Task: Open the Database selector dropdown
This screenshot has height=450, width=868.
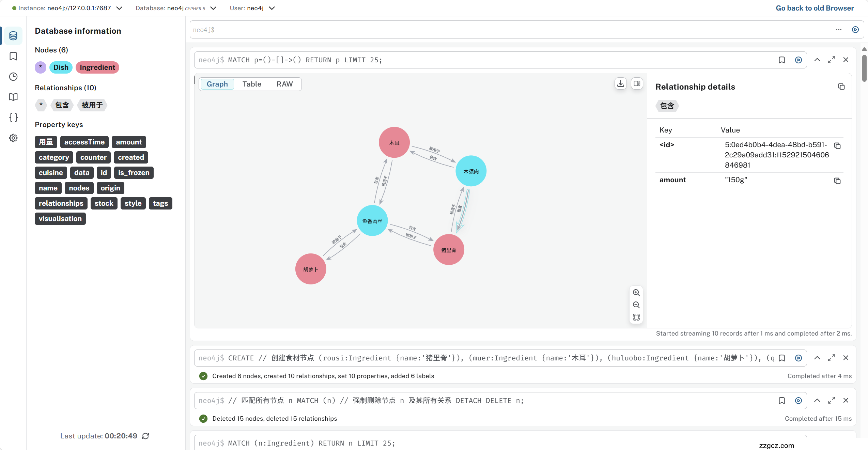Action: click(213, 8)
